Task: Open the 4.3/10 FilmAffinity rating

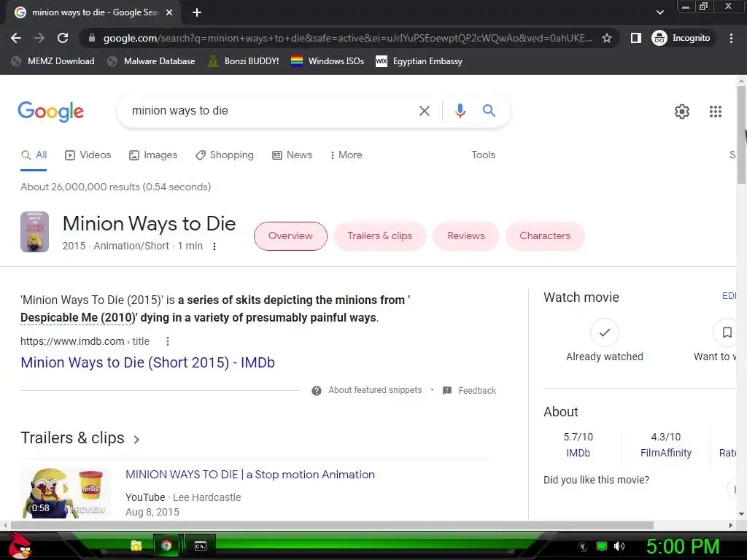Action: tap(665, 445)
